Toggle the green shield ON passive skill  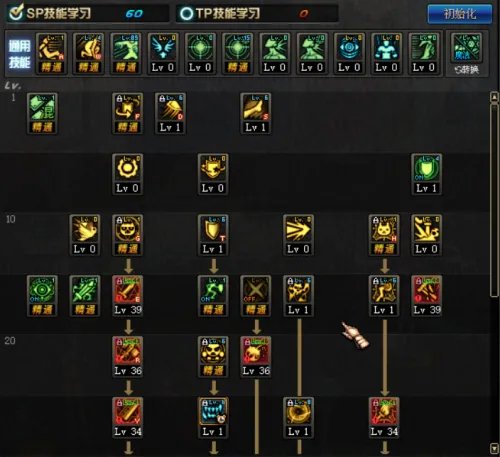427,174
